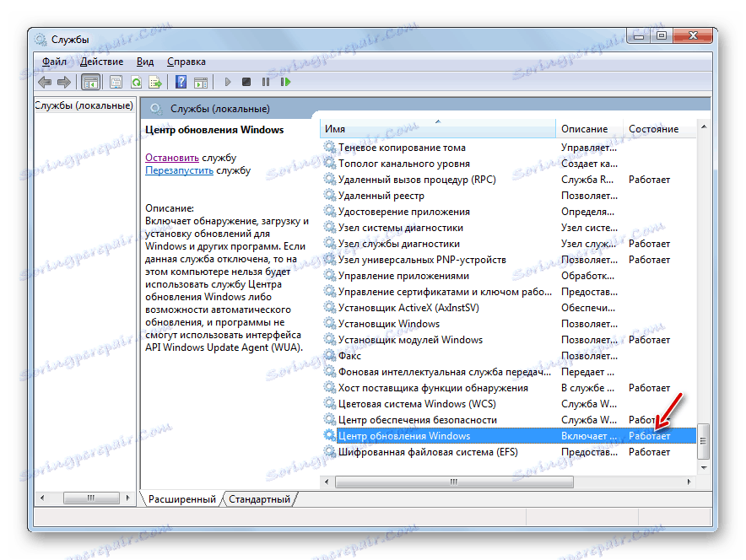Click the Перезапустить service link
The image size is (746, 560).
tap(179, 170)
